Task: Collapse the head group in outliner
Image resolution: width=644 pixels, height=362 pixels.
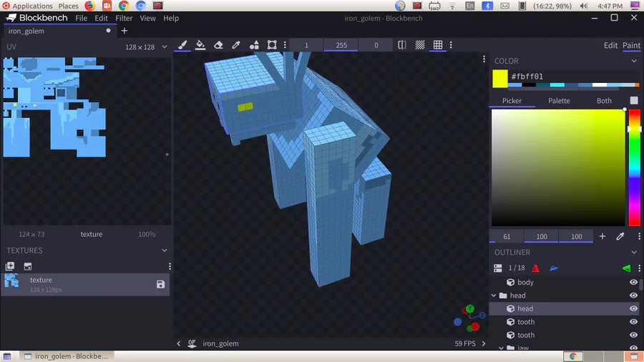Action: point(494,295)
